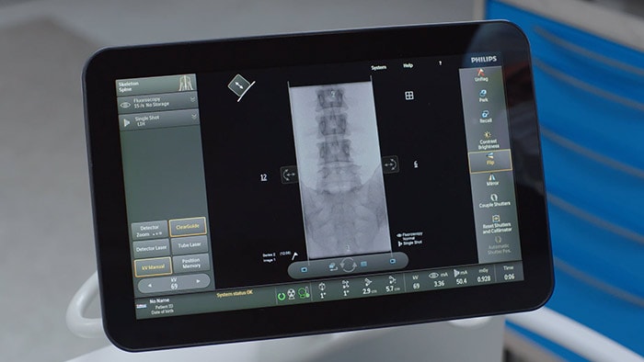Toggle the Flip option
Image resolution: width=644 pixels, height=362 pixels.
click(490, 160)
